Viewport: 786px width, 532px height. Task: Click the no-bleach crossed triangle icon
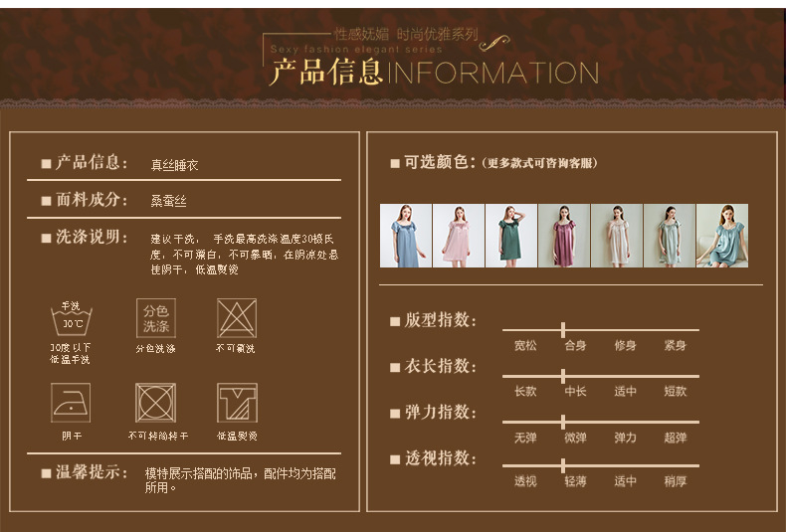tap(237, 318)
